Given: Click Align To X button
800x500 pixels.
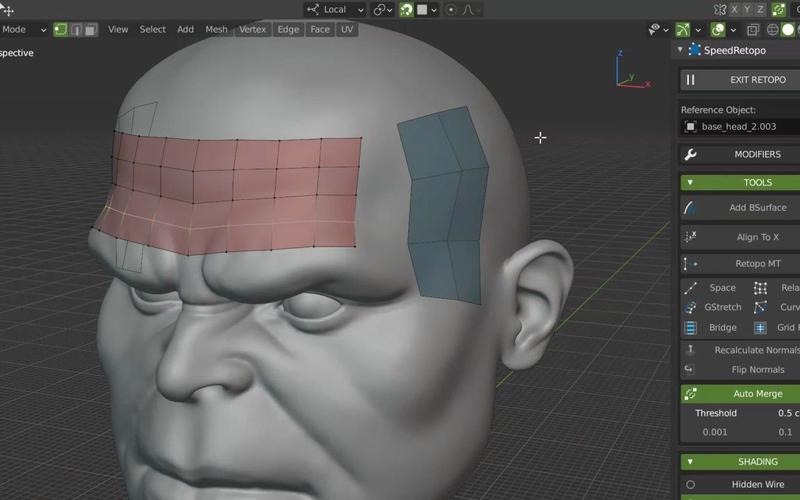Looking at the screenshot, I should tap(740, 237).
